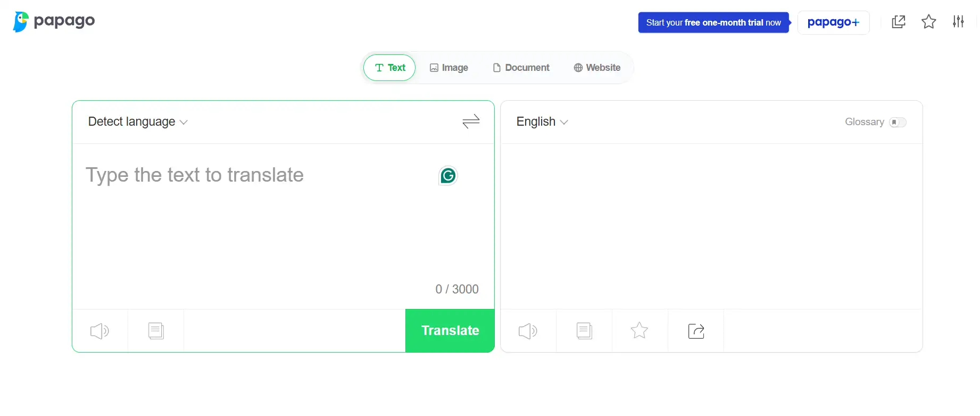Play source text audio speaker icon
Screen dimensions: 980x416
click(100, 331)
